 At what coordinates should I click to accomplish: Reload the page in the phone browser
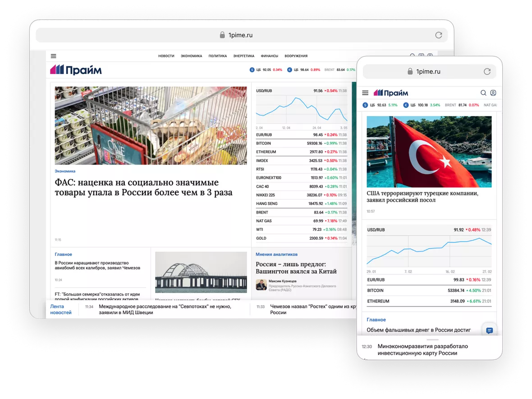(487, 71)
